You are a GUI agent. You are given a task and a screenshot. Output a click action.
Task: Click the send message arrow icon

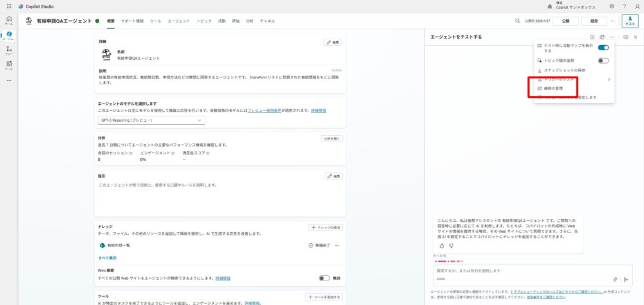pyautogui.click(x=625, y=279)
